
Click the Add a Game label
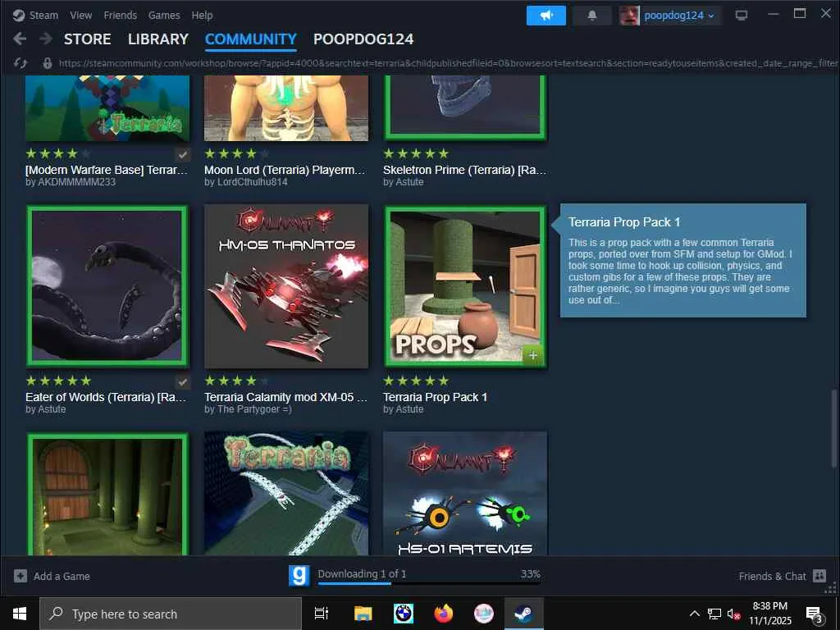(x=62, y=577)
